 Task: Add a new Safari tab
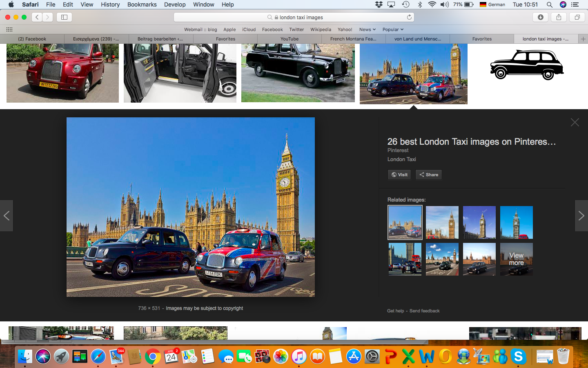point(583,39)
